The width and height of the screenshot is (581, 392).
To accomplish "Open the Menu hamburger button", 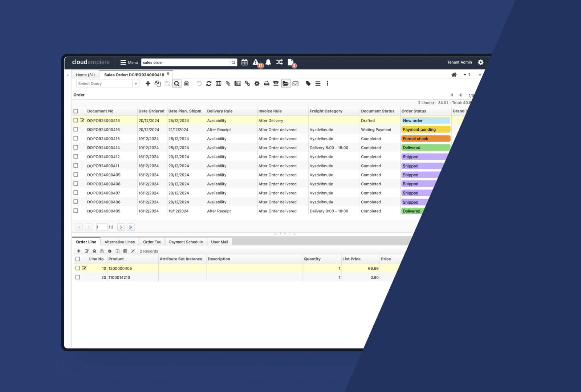I will pyautogui.click(x=129, y=62).
